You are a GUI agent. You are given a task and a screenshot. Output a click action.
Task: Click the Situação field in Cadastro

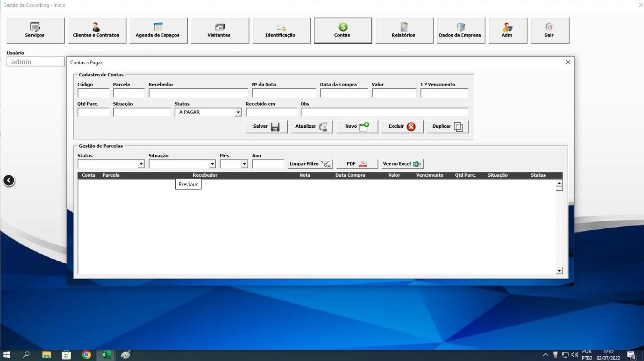coord(142,112)
